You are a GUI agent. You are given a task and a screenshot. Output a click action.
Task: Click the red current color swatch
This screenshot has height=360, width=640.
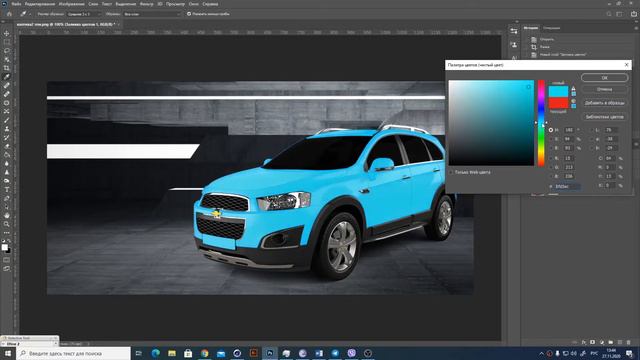tap(558, 103)
